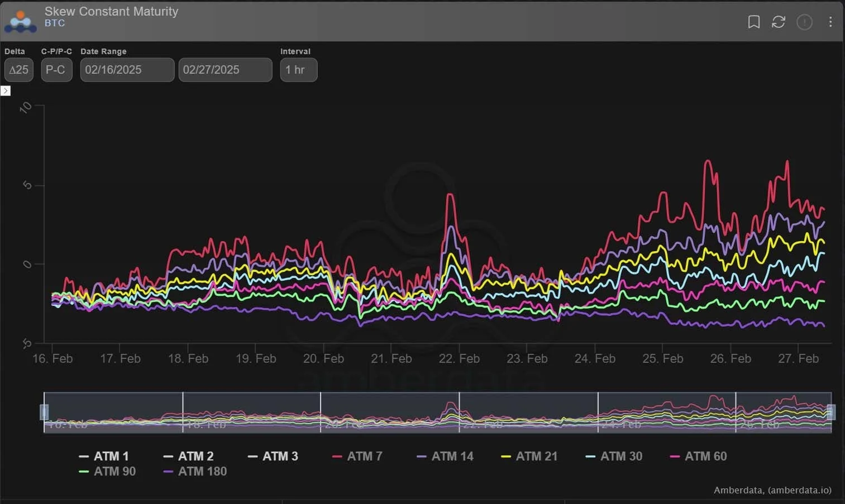845x504 pixels.
Task: Click the Amberdata credit link
Action: [x=772, y=490]
